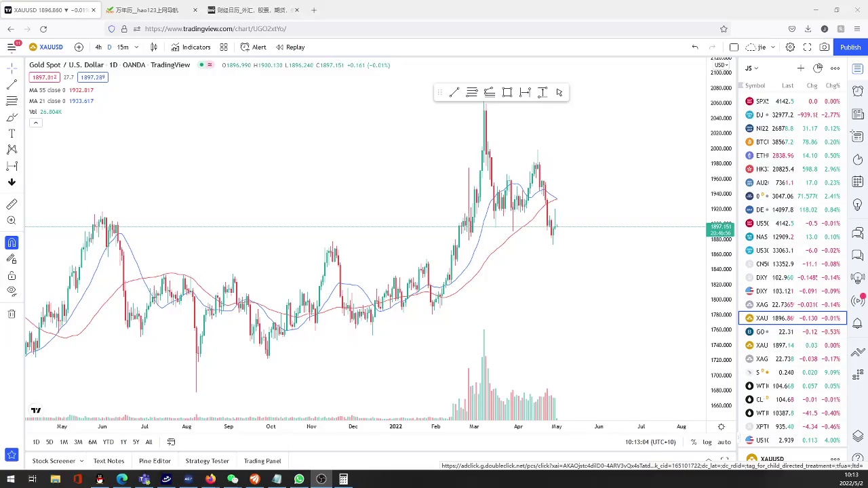Open the Trading Panel tab
868x488 pixels.
[262, 461]
